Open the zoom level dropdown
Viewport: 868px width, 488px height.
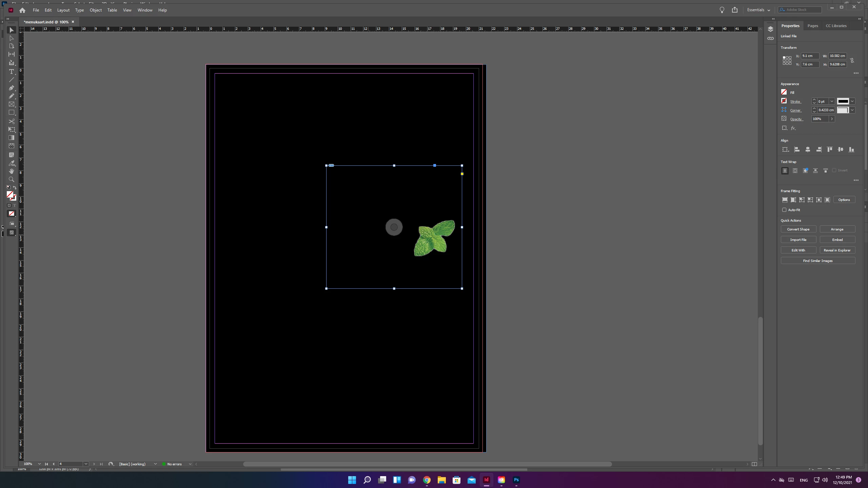pos(39,464)
